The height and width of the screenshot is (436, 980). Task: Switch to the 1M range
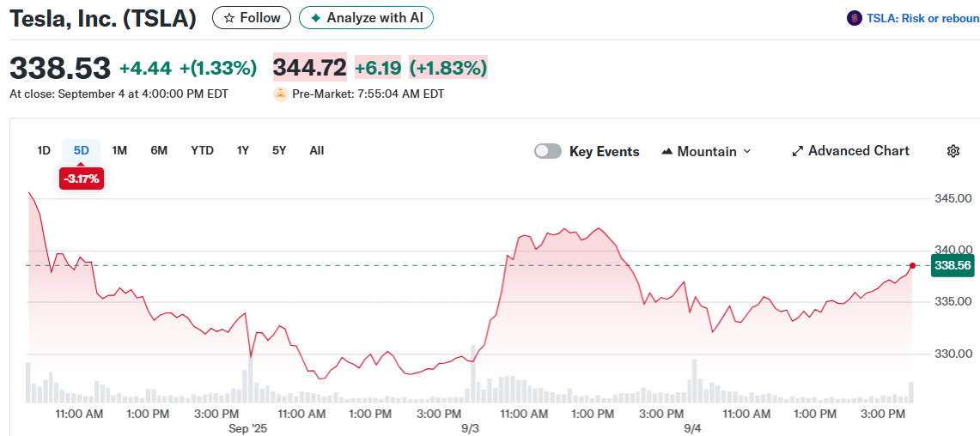tap(119, 150)
